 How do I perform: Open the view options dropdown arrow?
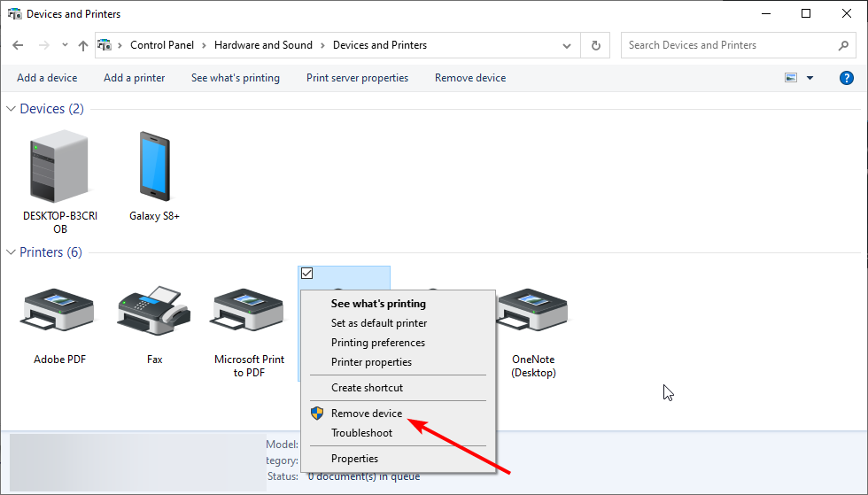(810, 78)
